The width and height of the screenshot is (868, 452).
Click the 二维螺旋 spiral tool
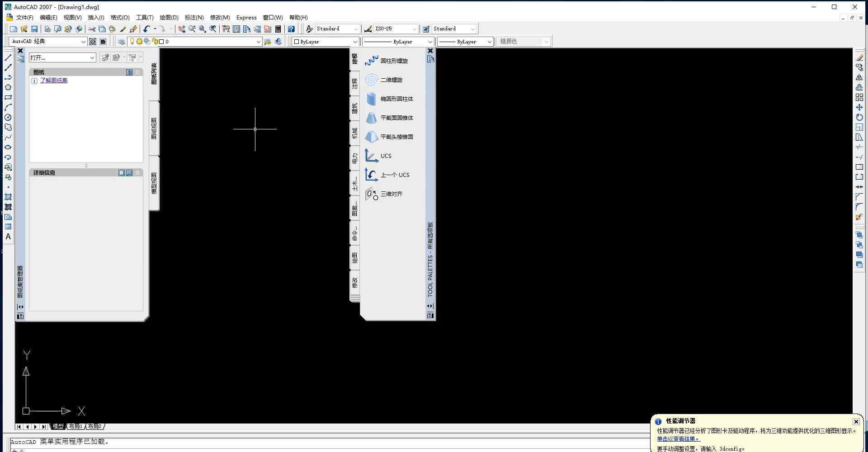pyautogui.click(x=384, y=80)
